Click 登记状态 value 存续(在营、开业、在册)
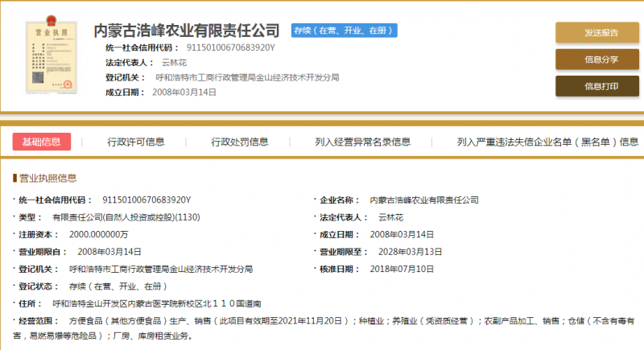 pos(118,286)
